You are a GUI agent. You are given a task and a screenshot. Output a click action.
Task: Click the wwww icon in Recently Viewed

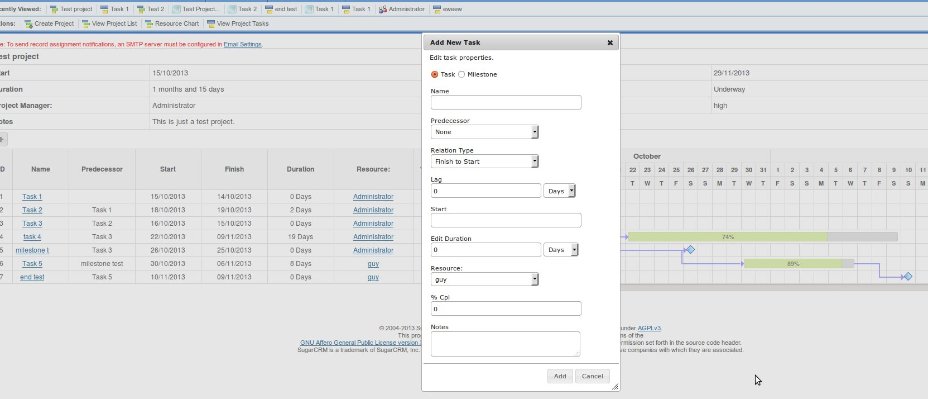437,9
